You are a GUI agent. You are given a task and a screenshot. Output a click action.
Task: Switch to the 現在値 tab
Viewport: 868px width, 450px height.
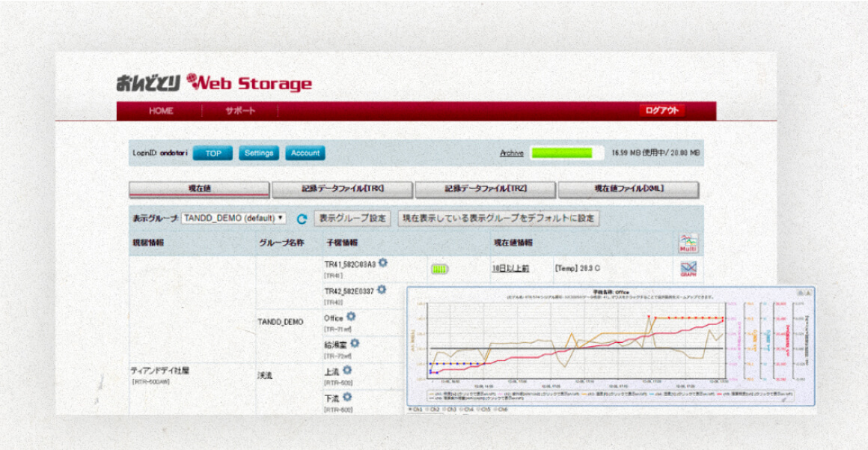(199, 189)
